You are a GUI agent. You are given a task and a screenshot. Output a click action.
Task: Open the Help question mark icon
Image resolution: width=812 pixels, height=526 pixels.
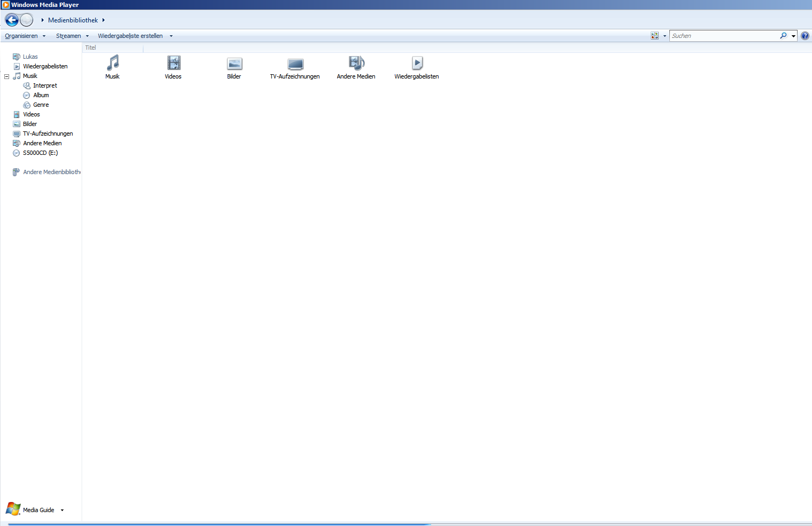[x=805, y=36]
